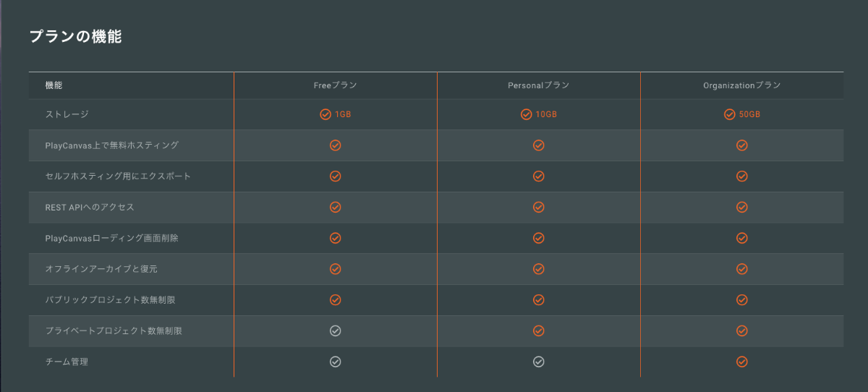Click the 機能 column header
Image resolution: width=868 pixels, height=392 pixels.
[x=54, y=85]
